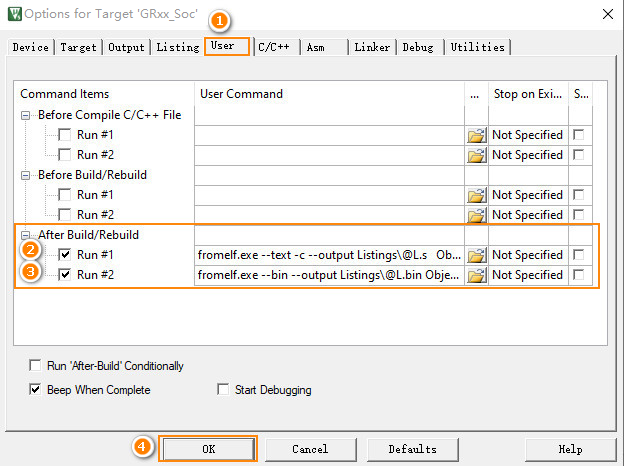Screen dimensions: 624x466
Task: Enable Run 'After-Build' Conditionally option
Action: [x=37, y=366]
